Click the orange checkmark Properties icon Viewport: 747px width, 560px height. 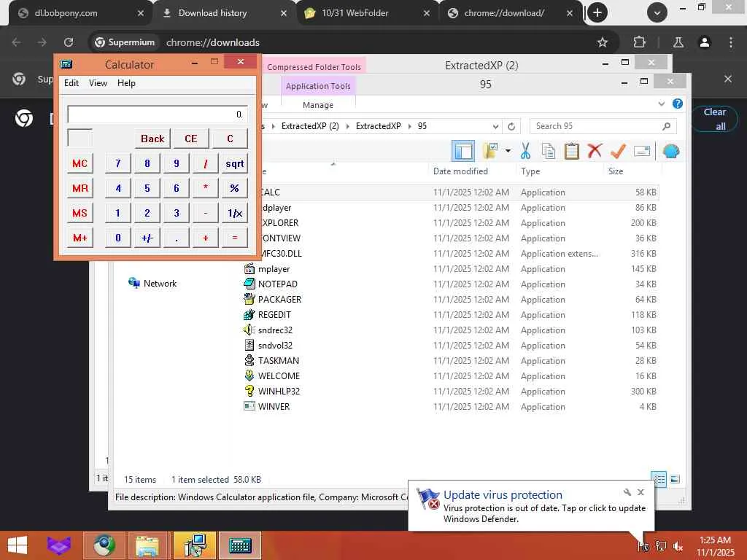point(618,152)
